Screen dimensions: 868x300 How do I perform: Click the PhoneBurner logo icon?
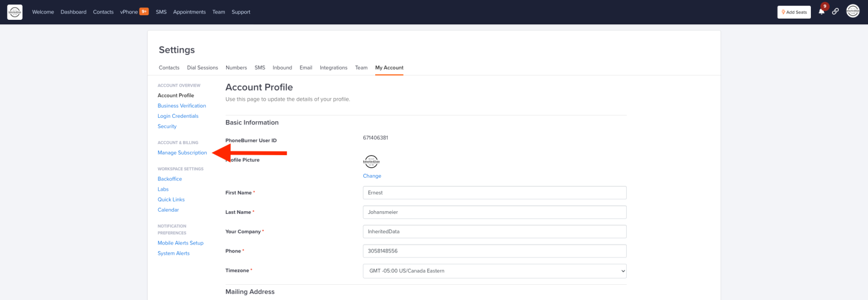(15, 12)
